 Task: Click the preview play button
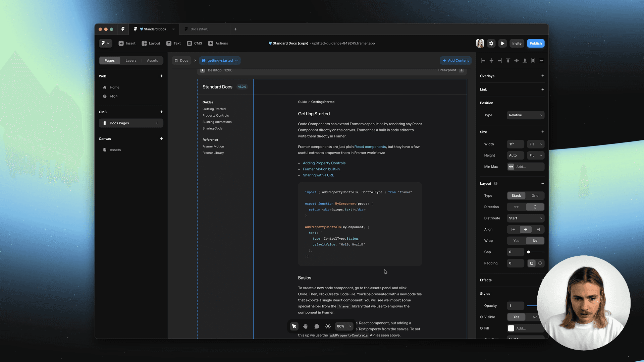tap(502, 43)
